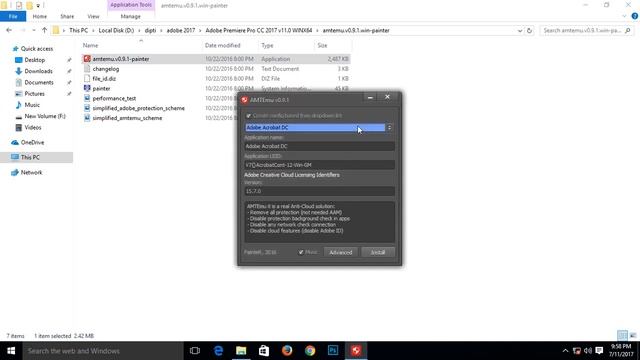
Task: Minimize the AMTEmu dialog
Action: [x=370, y=97]
